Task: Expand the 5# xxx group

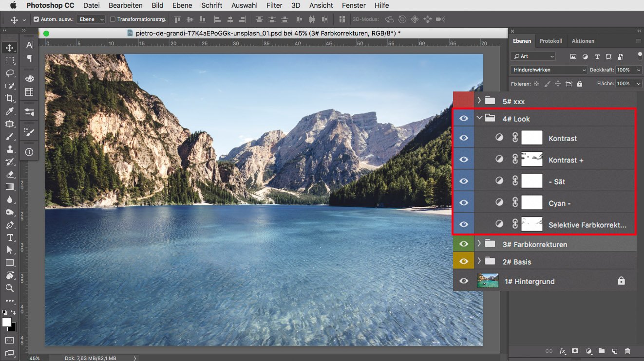Action: [x=479, y=101]
